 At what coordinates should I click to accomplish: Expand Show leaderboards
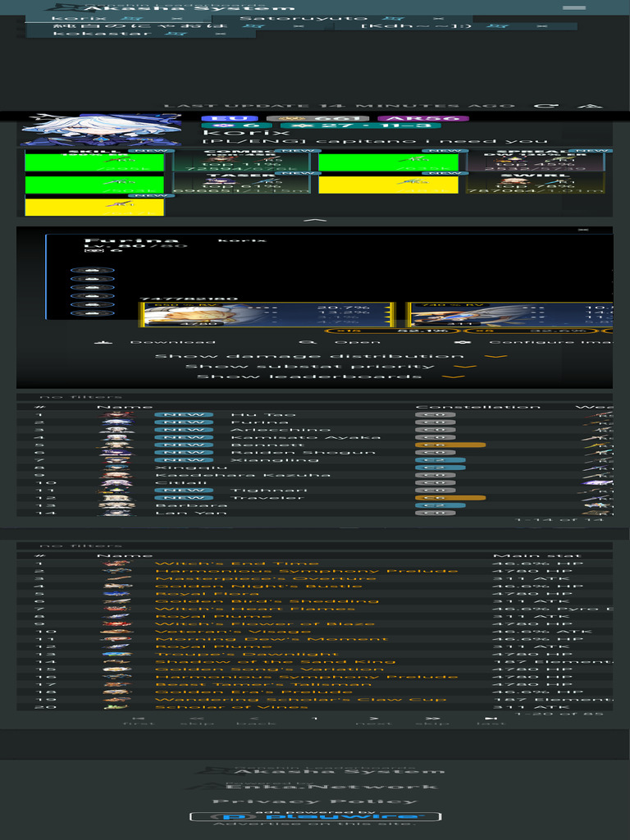(331, 377)
